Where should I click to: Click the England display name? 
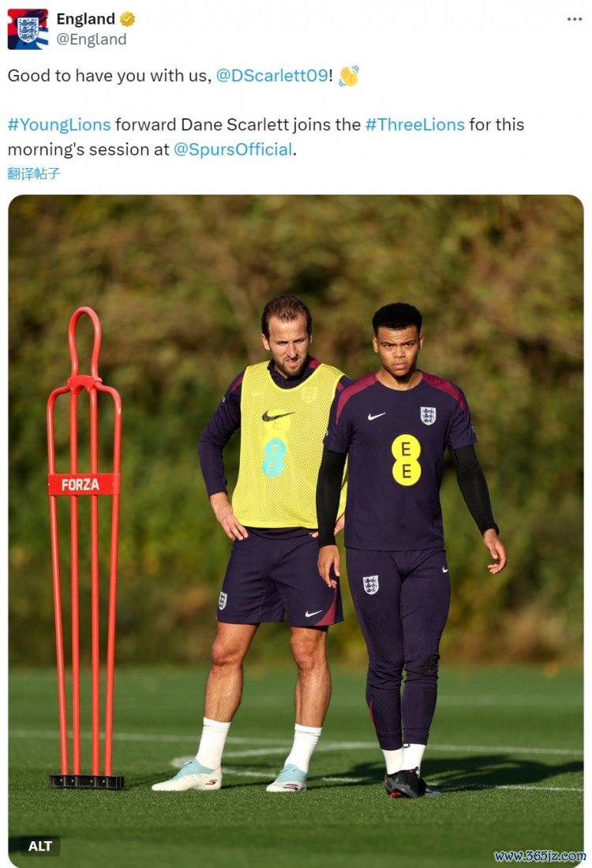pos(85,19)
